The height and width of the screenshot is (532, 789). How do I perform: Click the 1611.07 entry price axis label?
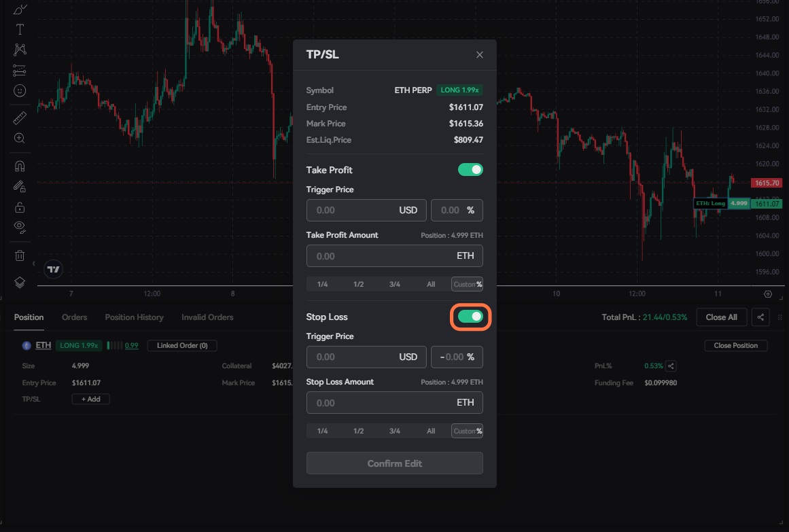click(767, 204)
